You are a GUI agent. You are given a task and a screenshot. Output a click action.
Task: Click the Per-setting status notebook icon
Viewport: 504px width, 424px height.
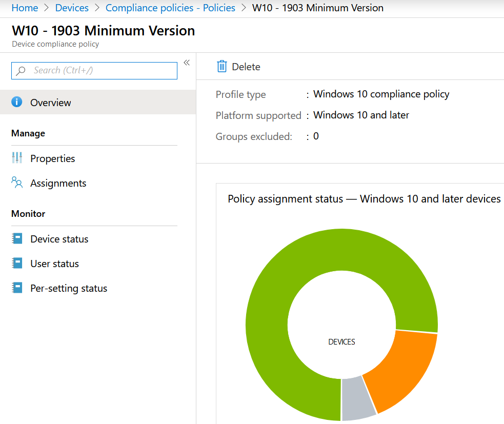tap(17, 288)
